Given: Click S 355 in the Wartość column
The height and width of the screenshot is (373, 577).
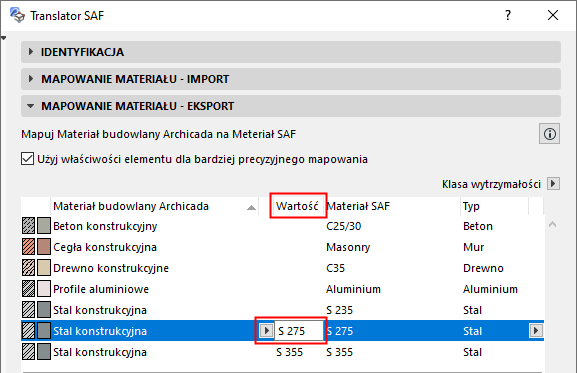Looking at the screenshot, I should pyautogui.click(x=290, y=352).
